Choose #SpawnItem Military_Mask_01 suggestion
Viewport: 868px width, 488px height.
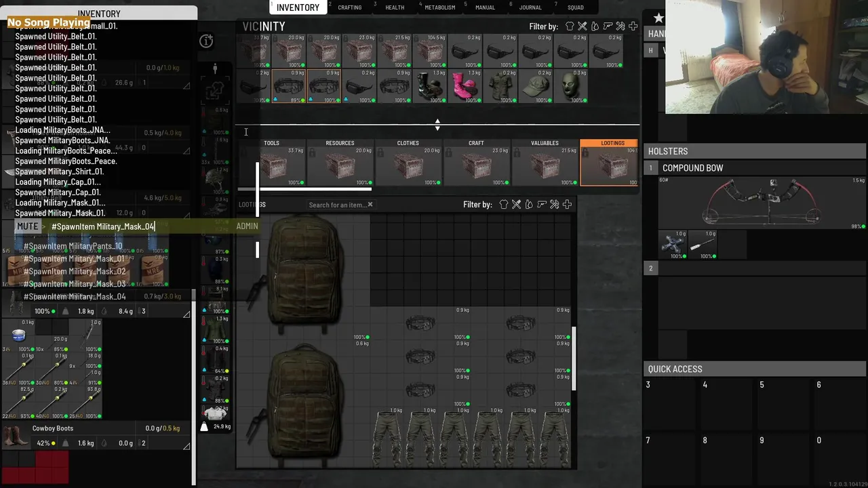click(75, 259)
